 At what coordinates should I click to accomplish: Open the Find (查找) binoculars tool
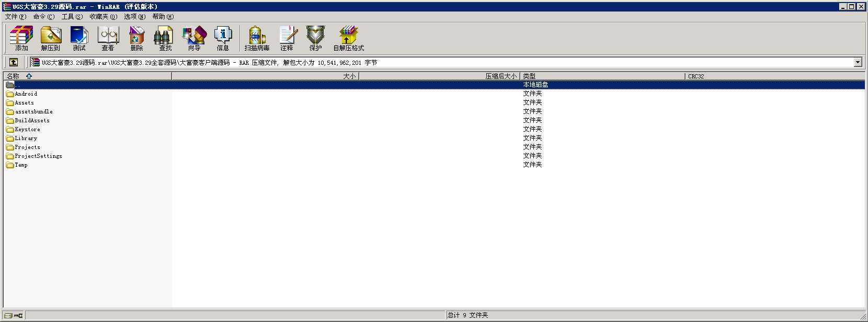point(165,39)
